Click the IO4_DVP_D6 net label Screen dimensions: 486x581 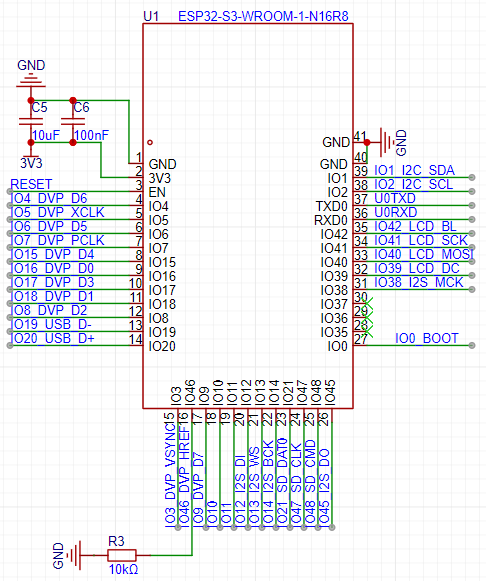click(x=49, y=198)
